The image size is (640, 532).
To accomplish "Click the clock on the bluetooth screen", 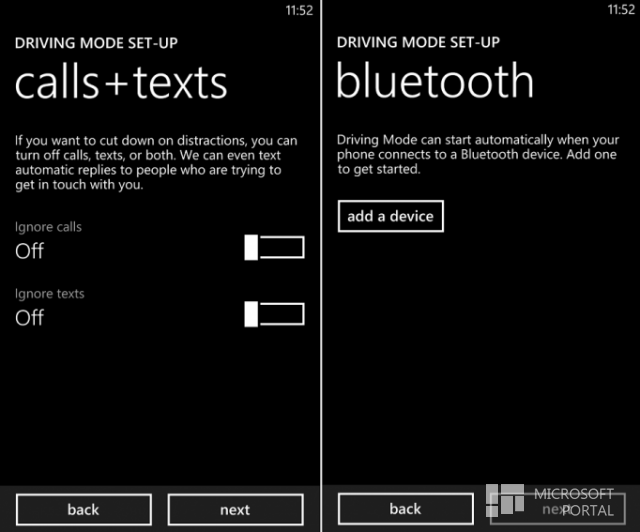I will [x=621, y=9].
